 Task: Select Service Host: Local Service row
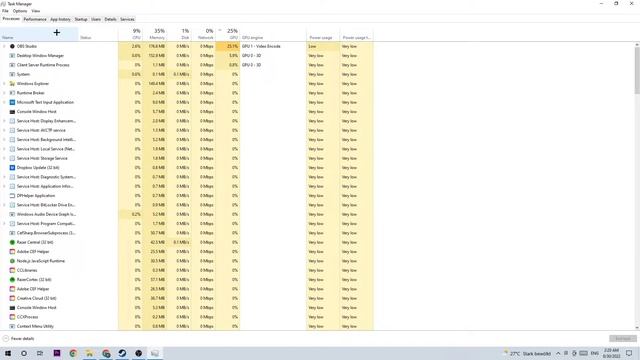[x=187, y=149]
